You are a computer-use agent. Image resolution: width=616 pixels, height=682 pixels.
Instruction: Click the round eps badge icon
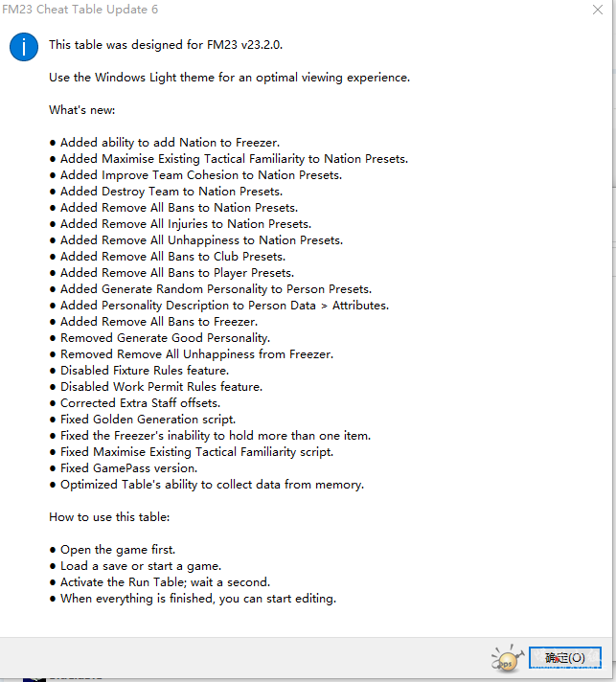click(507, 659)
